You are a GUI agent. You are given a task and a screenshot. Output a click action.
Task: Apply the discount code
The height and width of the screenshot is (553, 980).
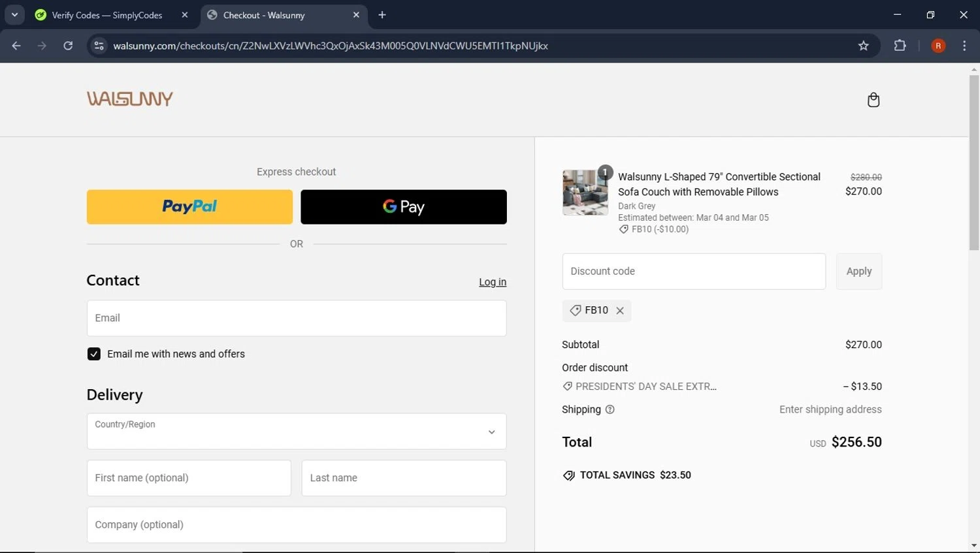click(859, 272)
